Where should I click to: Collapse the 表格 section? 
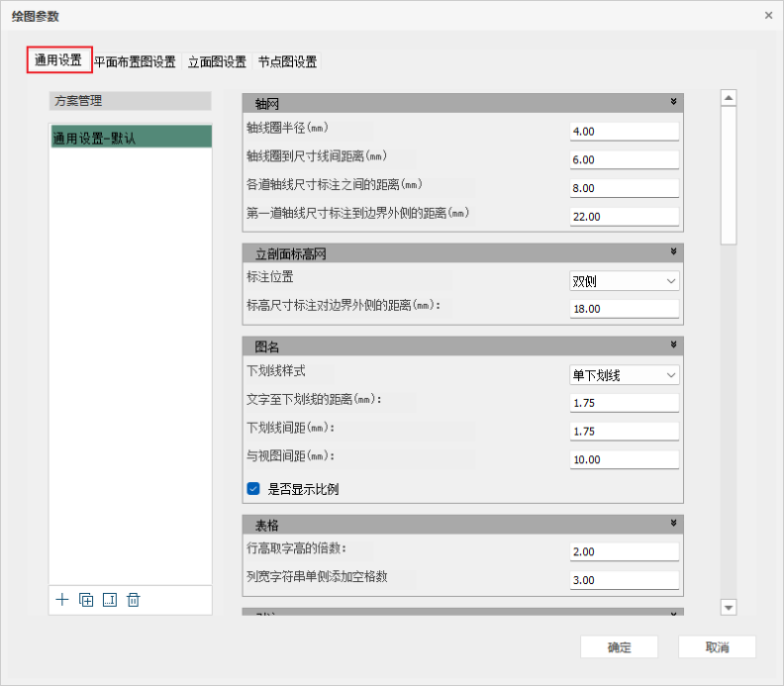673,524
